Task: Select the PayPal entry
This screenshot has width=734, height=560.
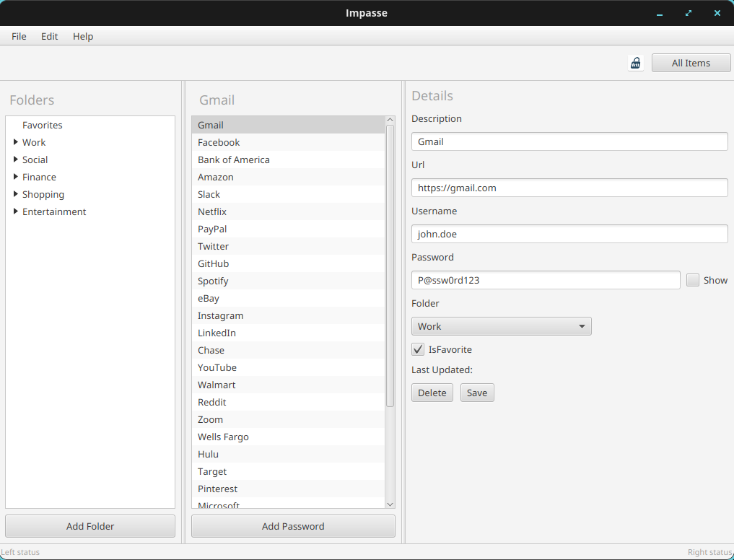Action: click(x=288, y=229)
